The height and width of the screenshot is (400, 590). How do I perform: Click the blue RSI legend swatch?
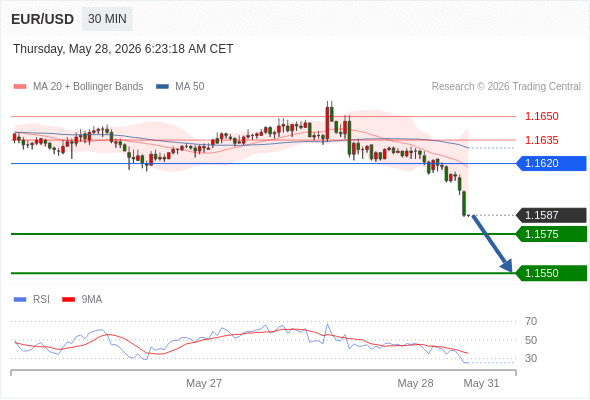coord(20,300)
